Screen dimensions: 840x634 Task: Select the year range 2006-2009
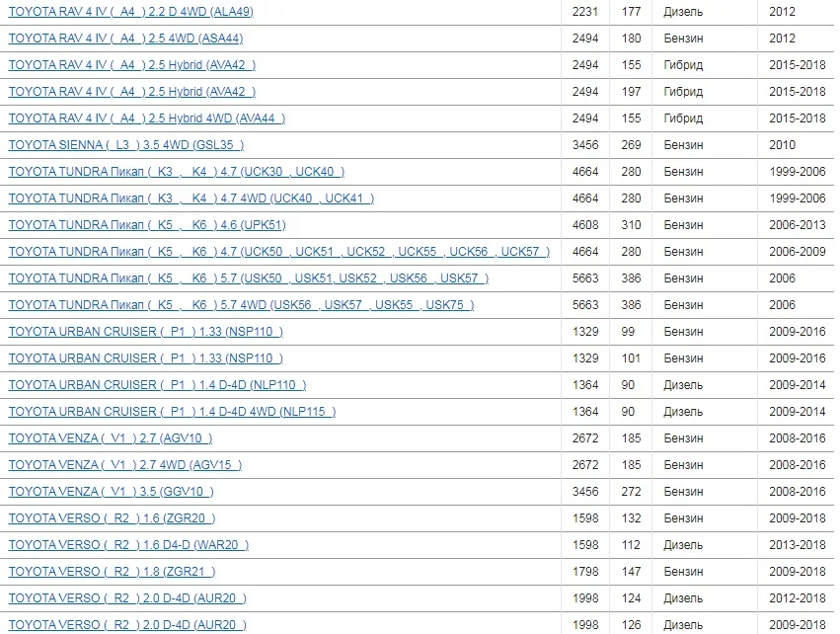pos(798,252)
